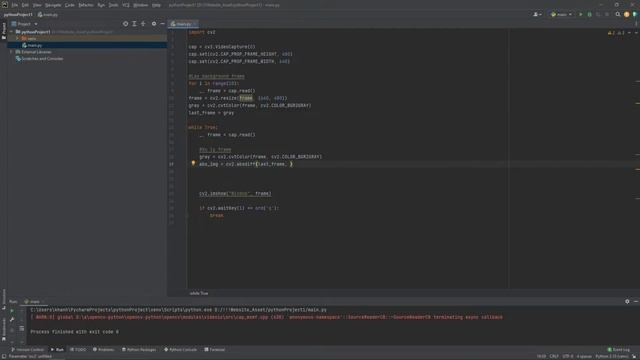Open Python Console tool window
Image resolution: width=640 pixels, height=360 pixels.
(180, 350)
